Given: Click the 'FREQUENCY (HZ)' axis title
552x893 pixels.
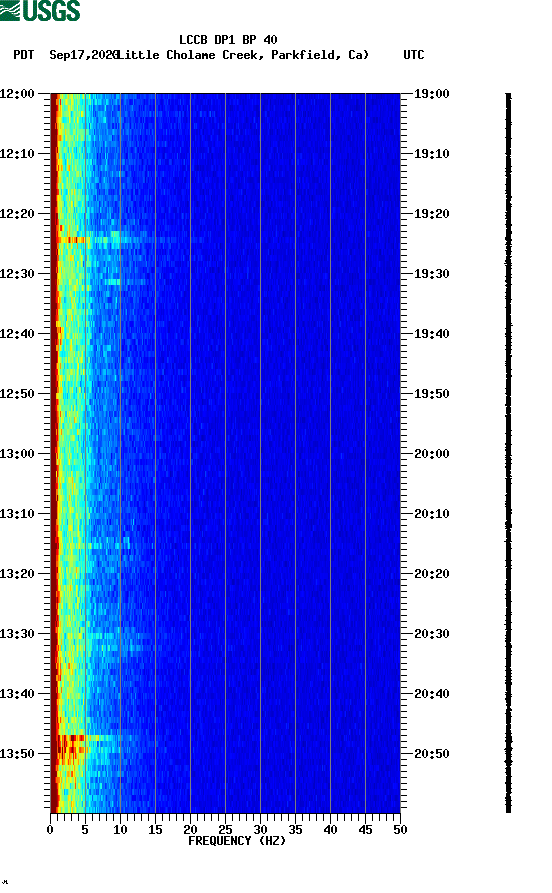Looking at the screenshot, I should click(237, 841).
